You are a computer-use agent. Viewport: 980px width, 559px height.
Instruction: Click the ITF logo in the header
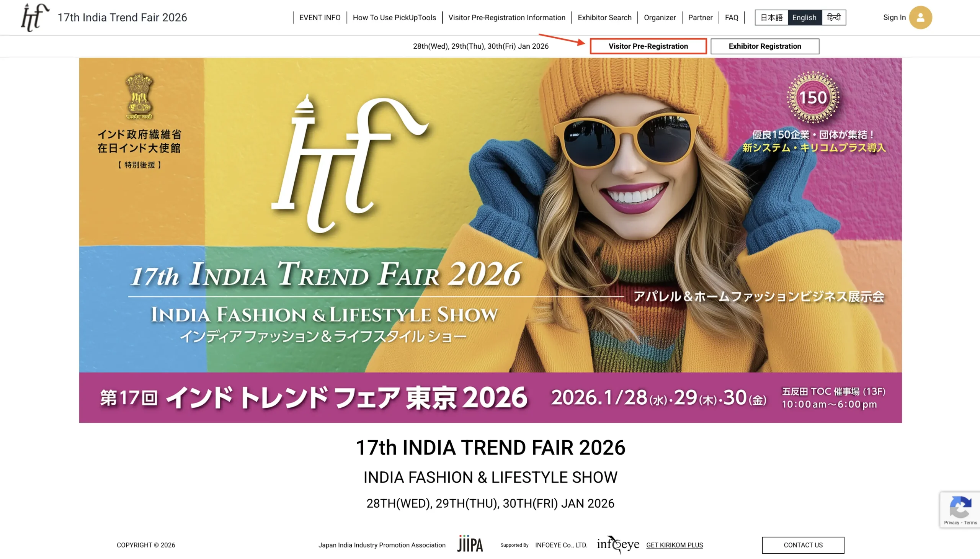click(x=35, y=17)
